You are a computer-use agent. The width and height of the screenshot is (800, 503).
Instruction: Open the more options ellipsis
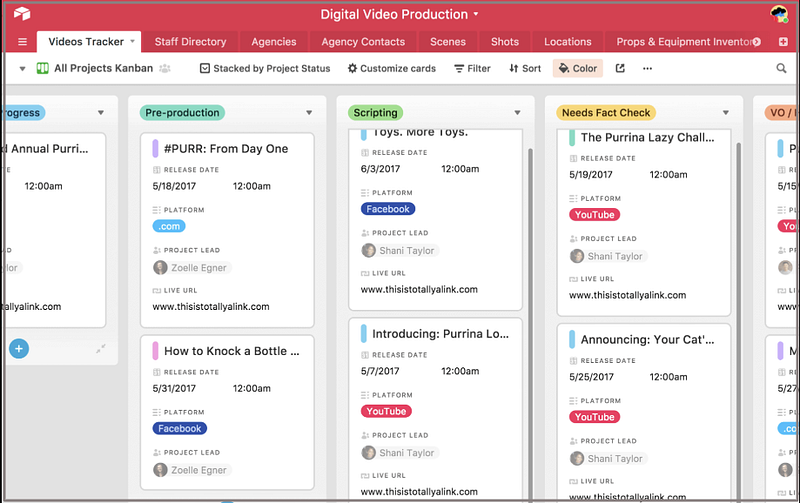647,68
